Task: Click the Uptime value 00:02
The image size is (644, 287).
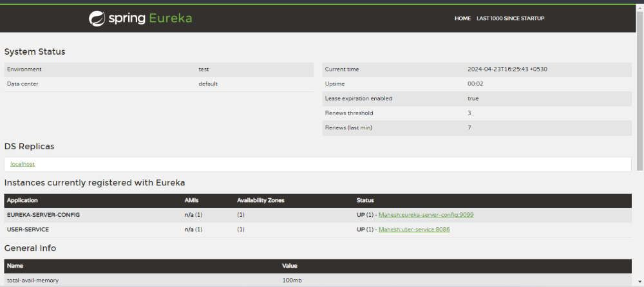Action: [475, 84]
